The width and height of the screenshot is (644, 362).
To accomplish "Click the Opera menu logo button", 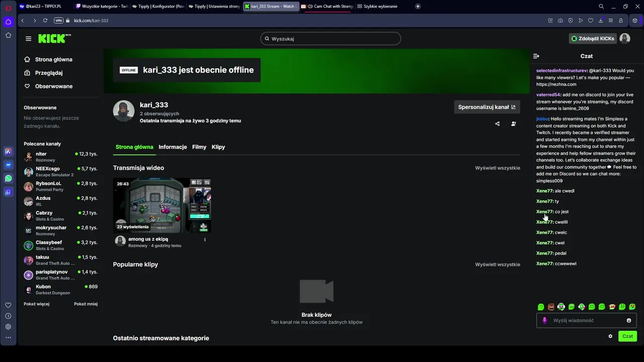I will 8,8.
